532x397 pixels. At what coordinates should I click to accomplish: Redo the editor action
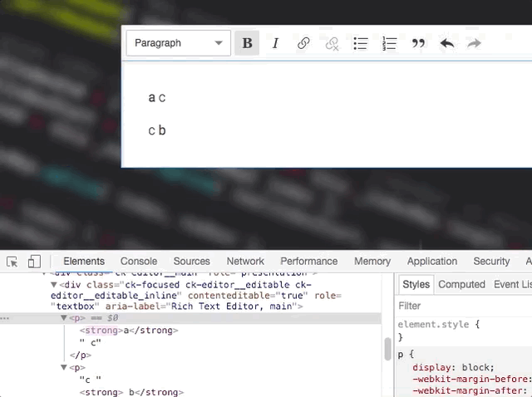(x=474, y=43)
